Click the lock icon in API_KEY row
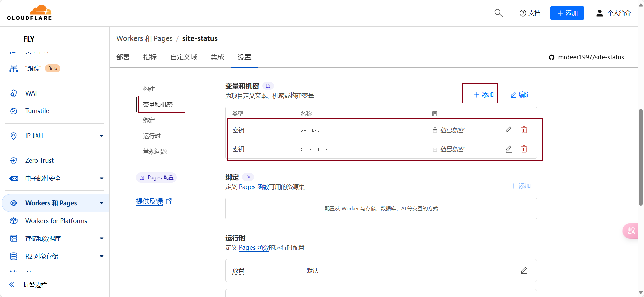 [435, 130]
